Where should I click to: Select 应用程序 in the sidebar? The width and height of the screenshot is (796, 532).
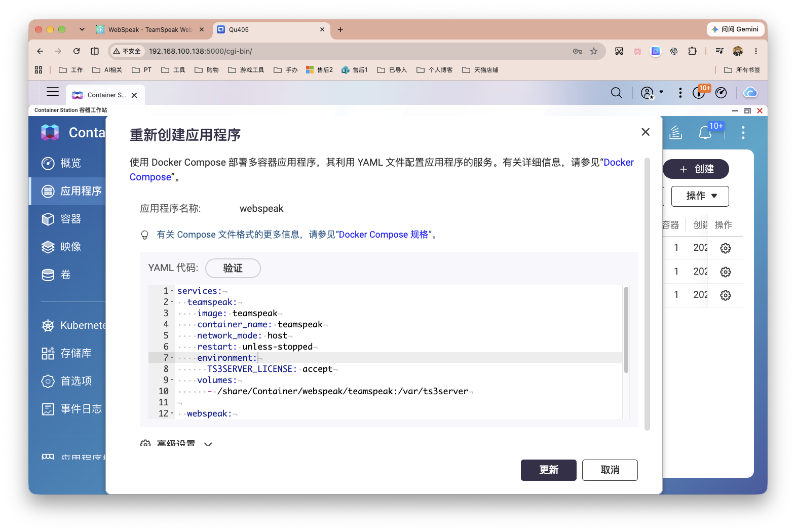point(67,191)
